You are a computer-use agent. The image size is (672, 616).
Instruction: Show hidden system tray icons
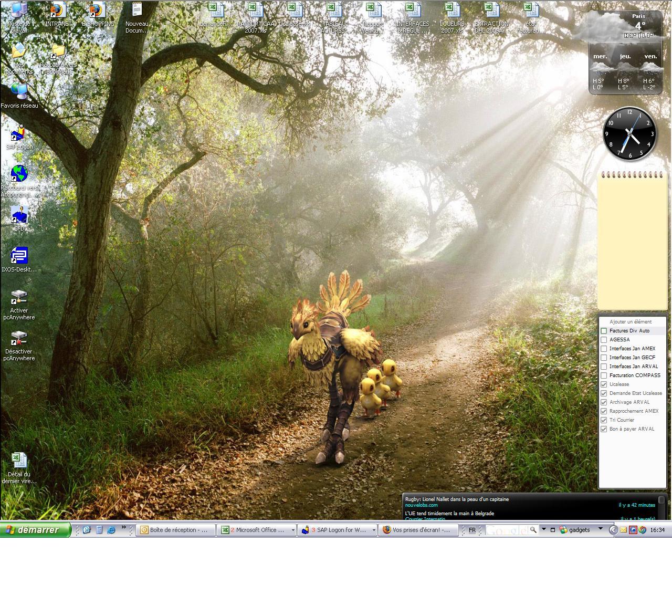pyautogui.click(x=613, y=530)
